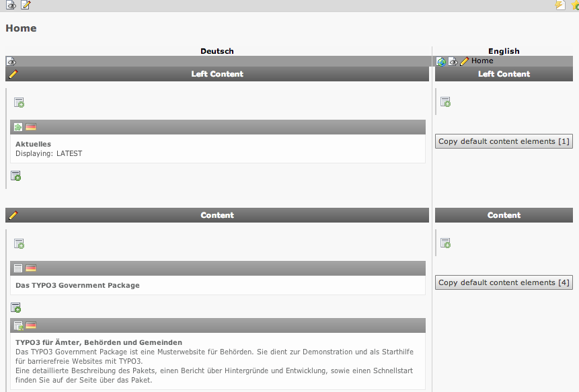Click the Home label in English column
Screen dimensions: 579x392
[x=482, y=61]
